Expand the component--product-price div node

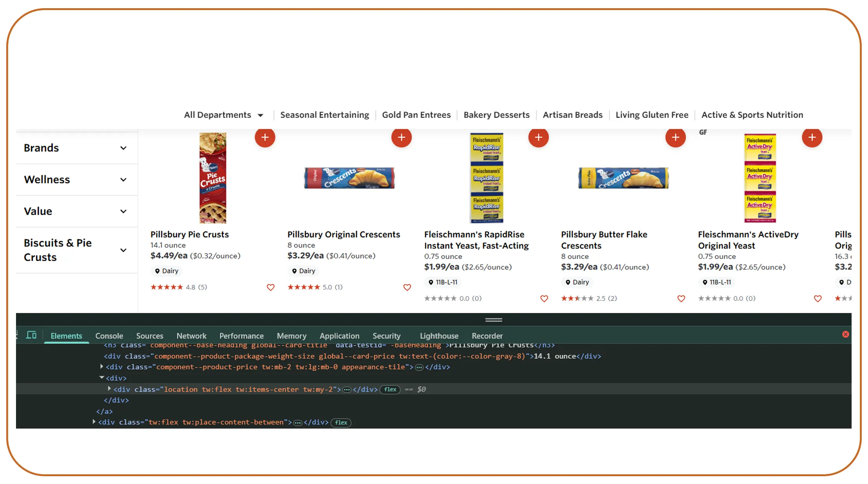tap(102, 367)
